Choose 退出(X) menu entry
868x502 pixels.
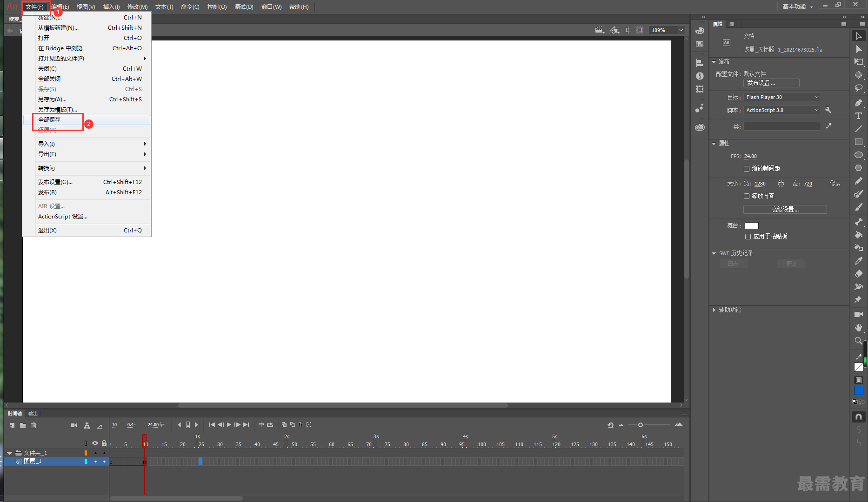pos(87,231)
